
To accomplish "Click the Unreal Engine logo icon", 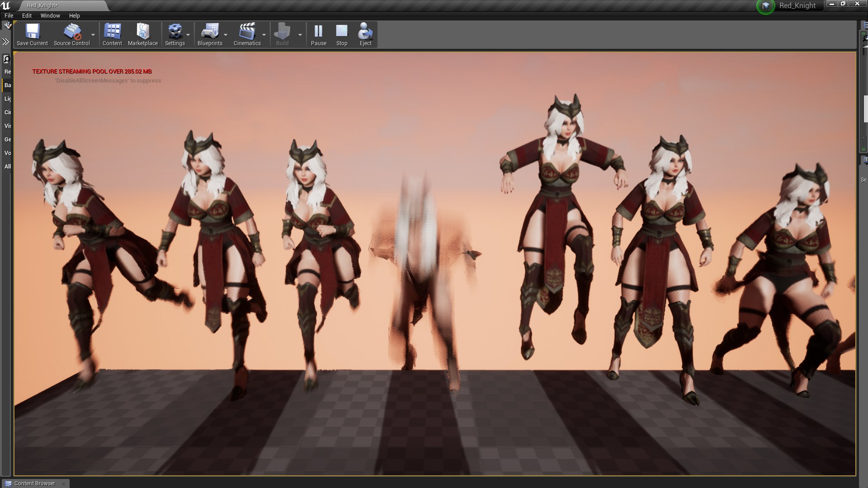I will click(6, 5).
